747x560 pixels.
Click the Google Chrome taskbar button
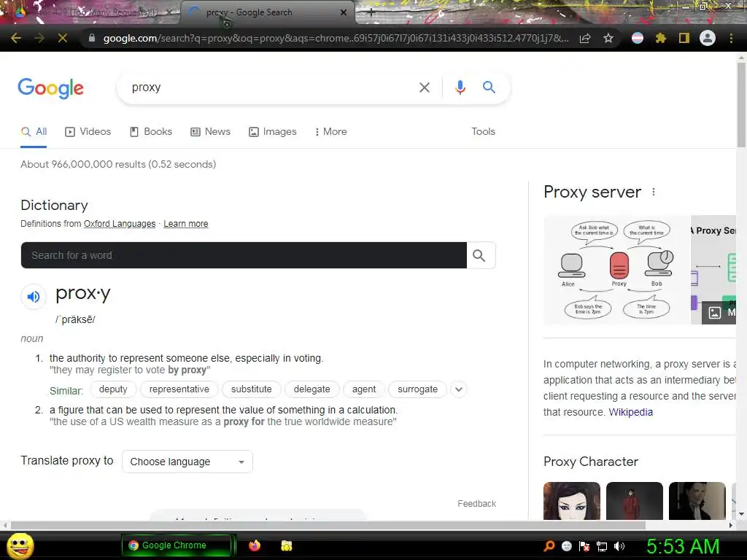point(177,545)
